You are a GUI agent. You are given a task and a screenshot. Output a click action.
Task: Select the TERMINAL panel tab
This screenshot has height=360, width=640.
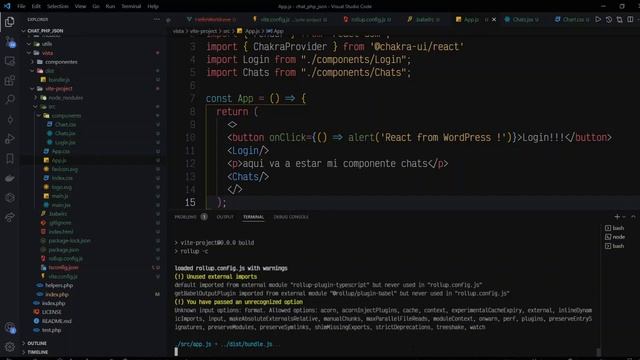click(x=253, y=217)
